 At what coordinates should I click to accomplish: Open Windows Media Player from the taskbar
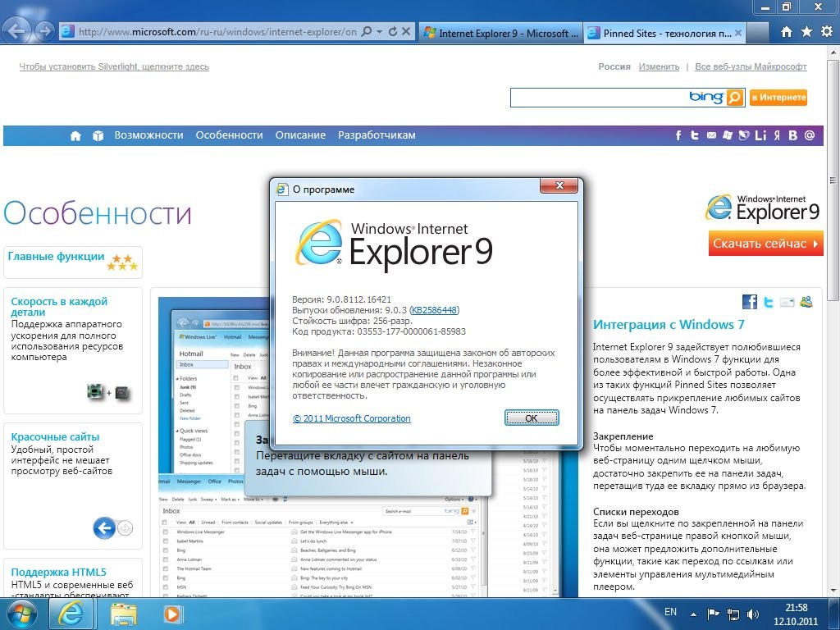point(172,614)
